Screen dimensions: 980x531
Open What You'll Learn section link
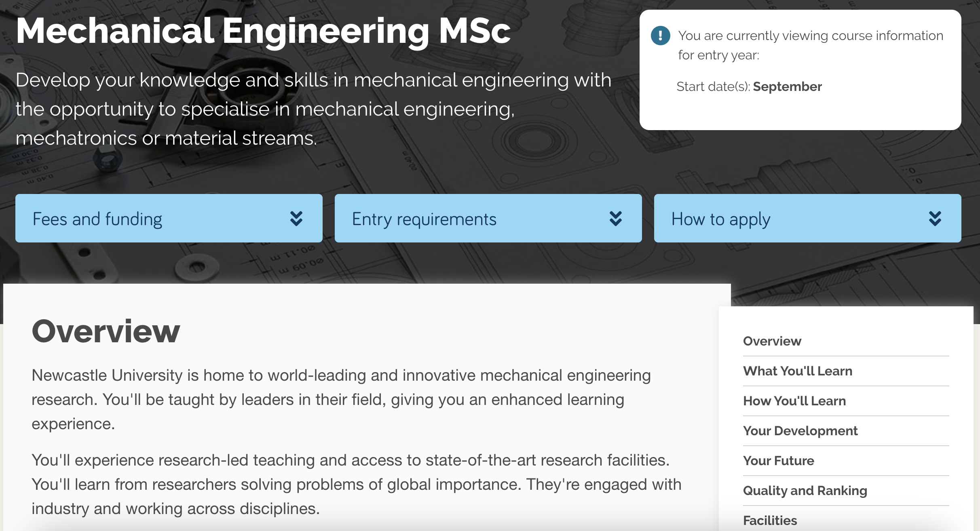pyautogui.click(x=797, y=371)
